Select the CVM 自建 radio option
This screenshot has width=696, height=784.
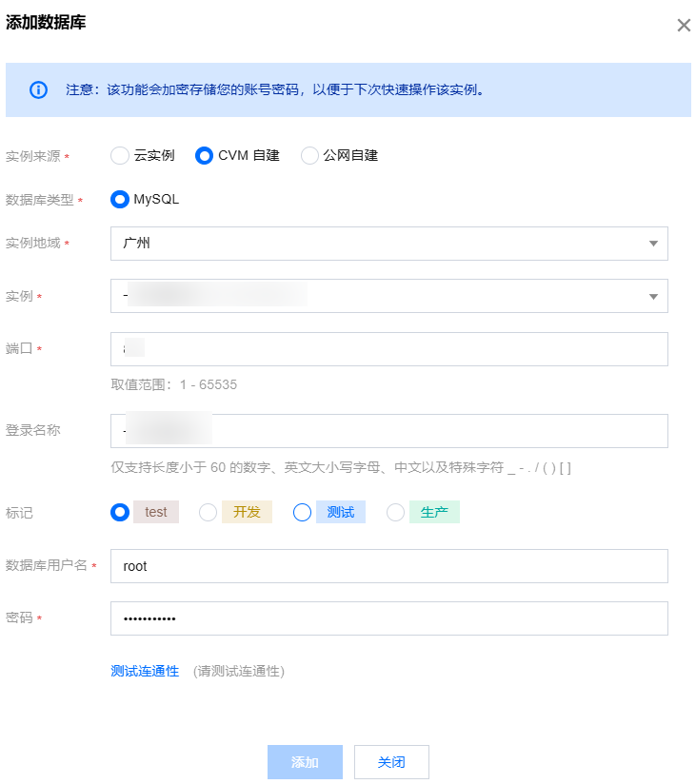coord(204,155)
